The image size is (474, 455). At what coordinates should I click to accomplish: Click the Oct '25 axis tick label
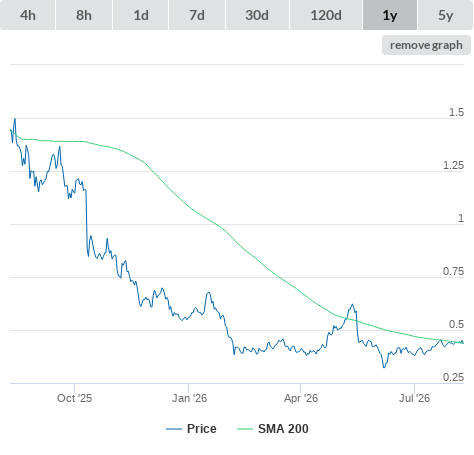[74, 398]
